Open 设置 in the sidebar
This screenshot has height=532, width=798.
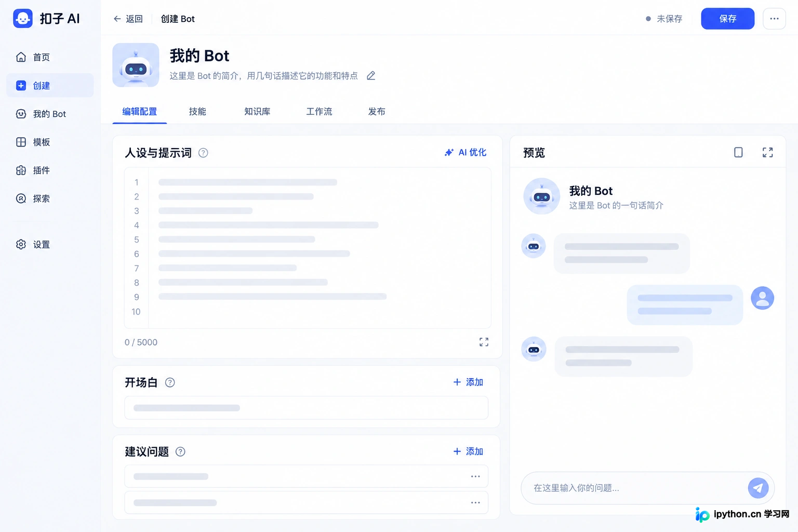[x=50, y=244]
